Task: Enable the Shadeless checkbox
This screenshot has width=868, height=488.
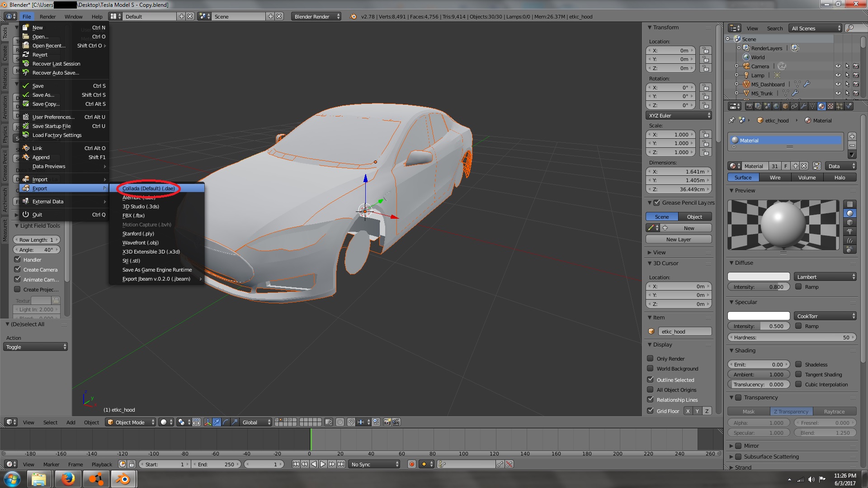Action: pos(799,364)
